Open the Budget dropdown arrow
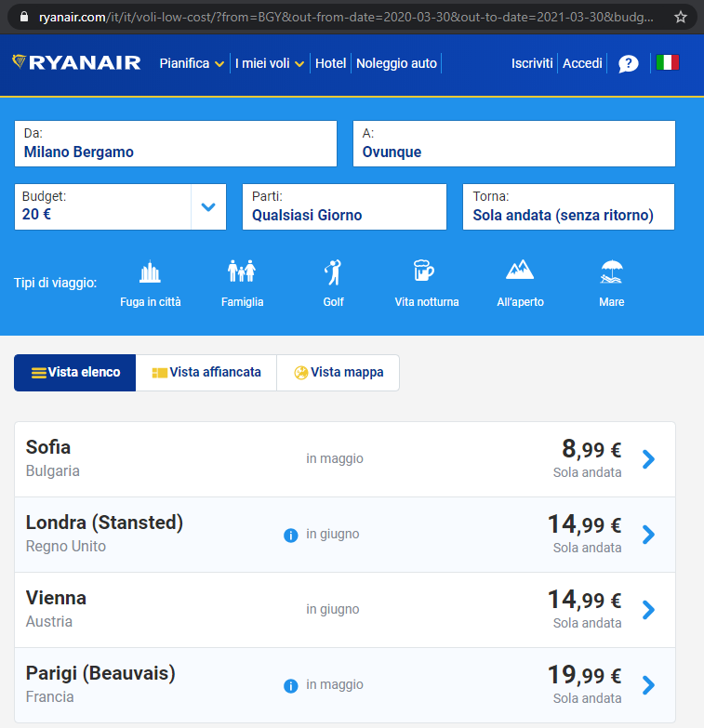 coord(208,206)
